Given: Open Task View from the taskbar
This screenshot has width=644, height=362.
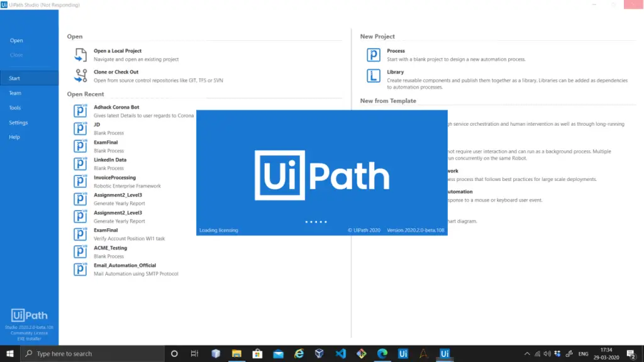Looking at the screenshot, I should pos(195,353).
